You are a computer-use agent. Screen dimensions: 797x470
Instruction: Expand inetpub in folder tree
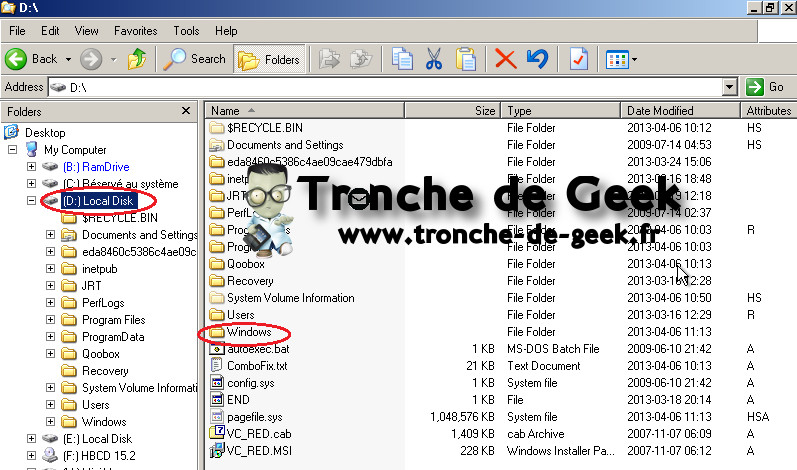click(50, 269)
